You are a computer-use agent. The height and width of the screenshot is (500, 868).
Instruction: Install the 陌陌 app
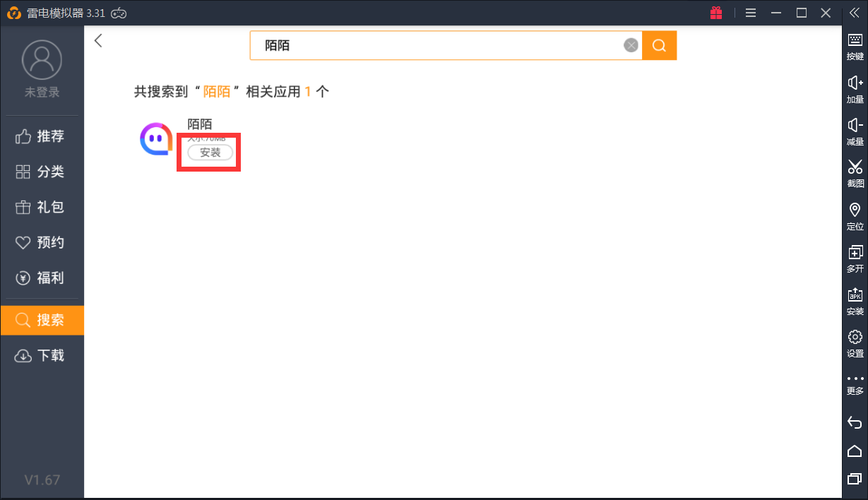pyautogui.click(x=210, y=153)
